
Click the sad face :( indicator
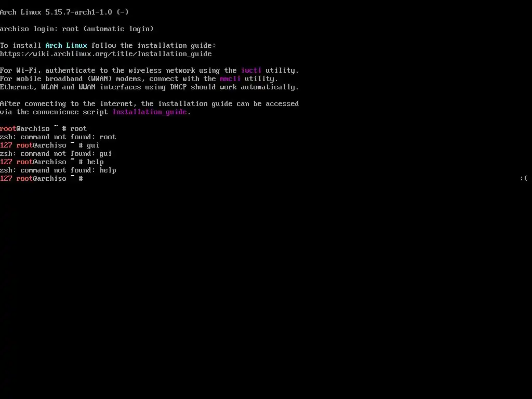coord(524,178)
